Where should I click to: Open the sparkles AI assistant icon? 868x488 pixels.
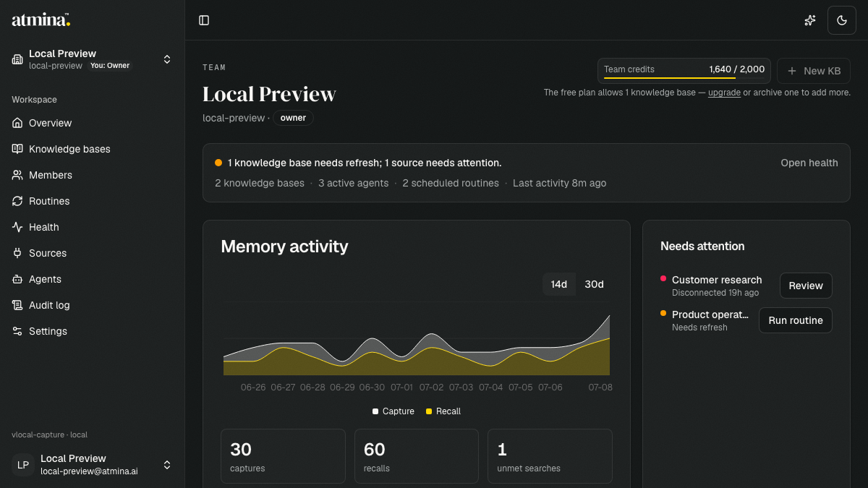(x=810, y=20)
